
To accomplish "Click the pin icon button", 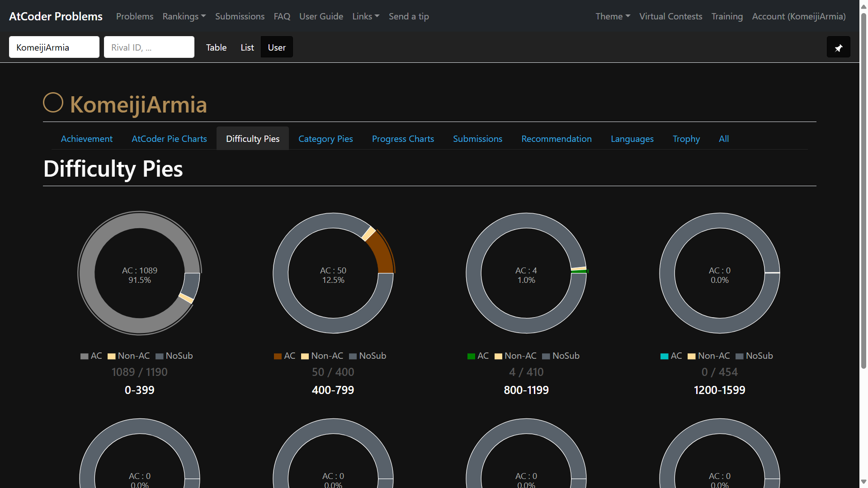I will 838,47.
